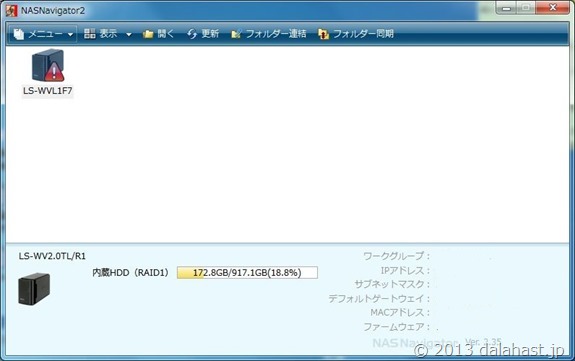Expand the 表示 dropdown arrow
This screenshot has width=575, height=361.
(x=129, y=34)
